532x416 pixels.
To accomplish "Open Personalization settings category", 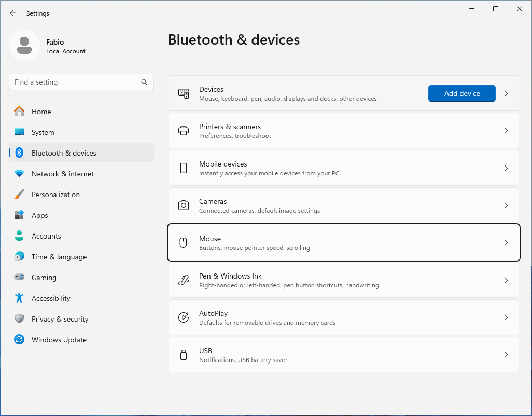I will 81,194.
